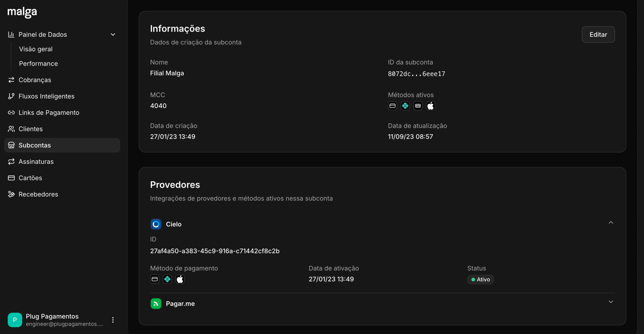Click the Ativo status badge
The height and width of the screenshot is (334, 644).
(480, 279)
